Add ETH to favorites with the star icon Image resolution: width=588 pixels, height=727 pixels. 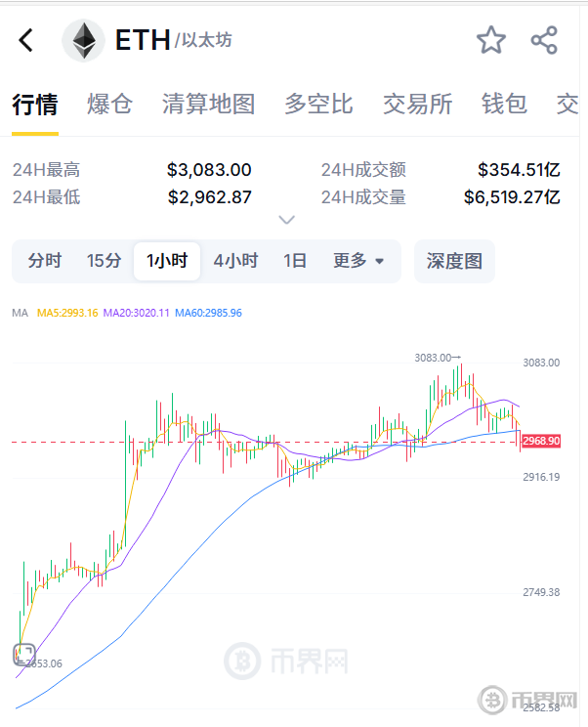(491, 40)
